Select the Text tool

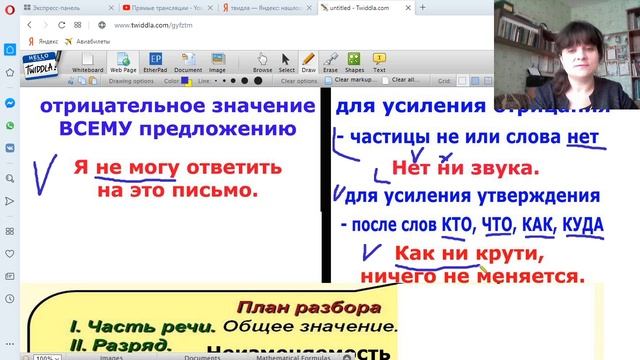click(379, 62)
